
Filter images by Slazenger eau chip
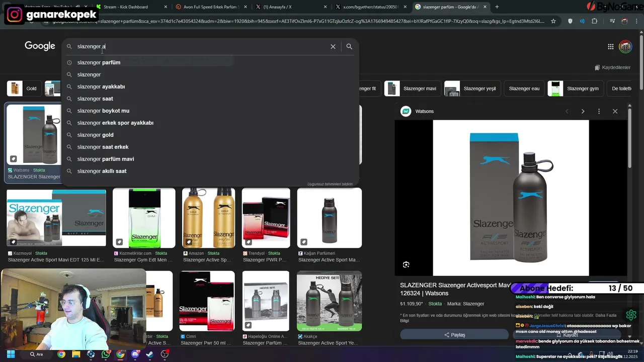(x=524, y=88)
